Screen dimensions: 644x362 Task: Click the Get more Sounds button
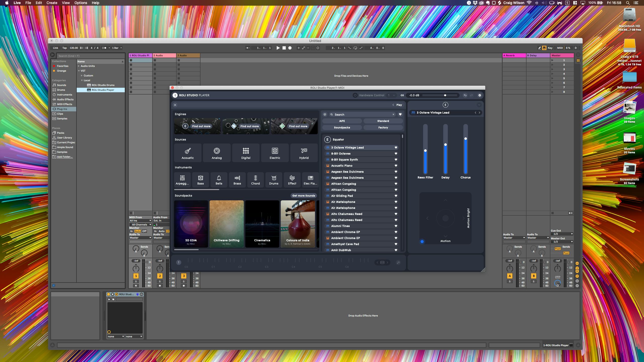tap(304, 196)
